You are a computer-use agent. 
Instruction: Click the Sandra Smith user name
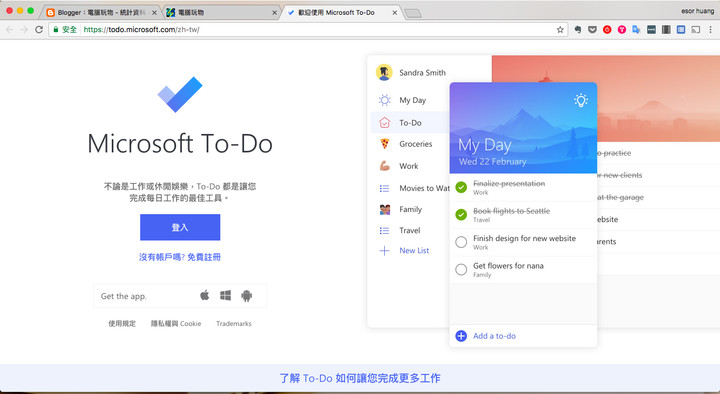pos(422,73)
